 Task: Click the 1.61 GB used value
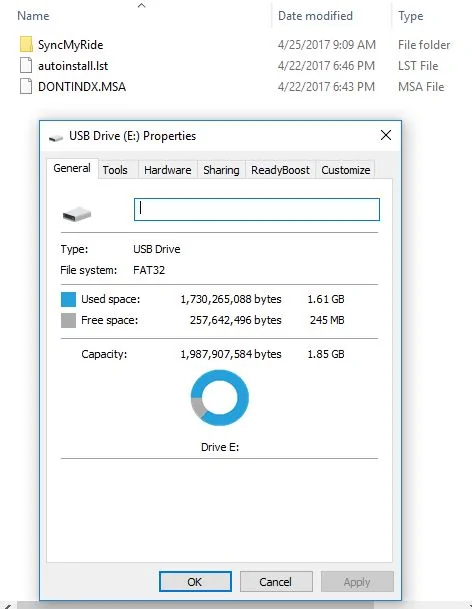[x=326, y=299]
